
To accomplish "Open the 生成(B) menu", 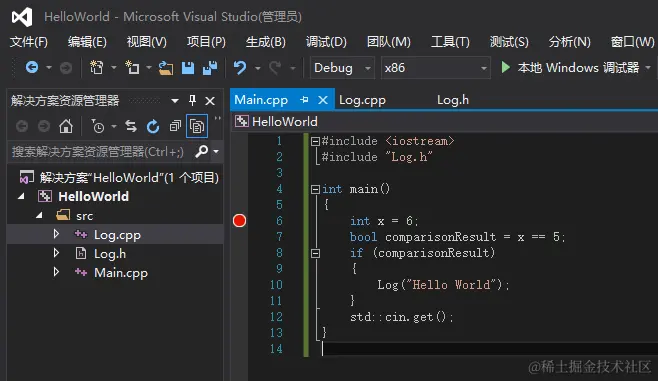I will click(265, 42).
